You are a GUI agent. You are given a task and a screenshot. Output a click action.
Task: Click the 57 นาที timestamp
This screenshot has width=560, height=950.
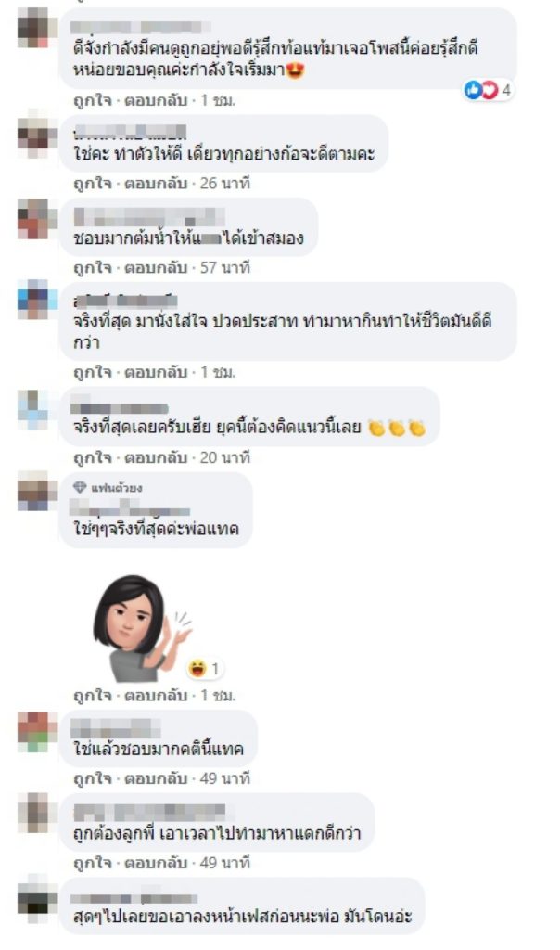(224, 267)
